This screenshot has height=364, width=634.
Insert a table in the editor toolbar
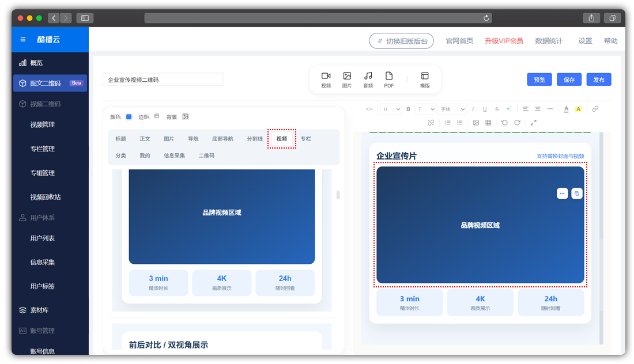[488, 123]
